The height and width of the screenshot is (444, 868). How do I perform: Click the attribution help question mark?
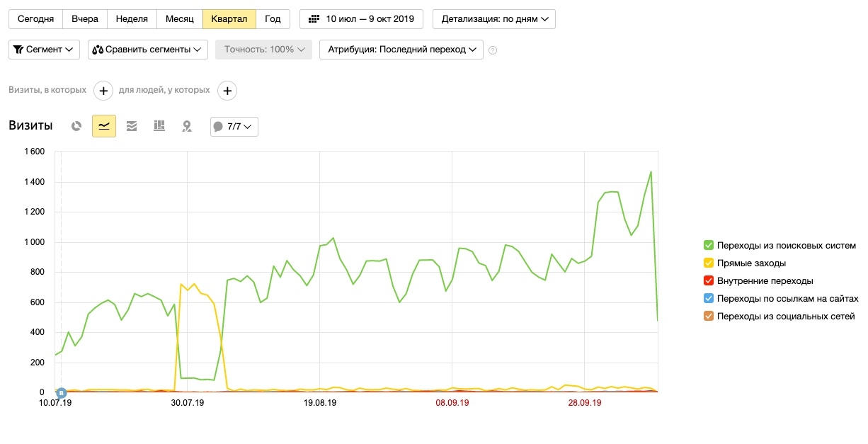(493, 50)
